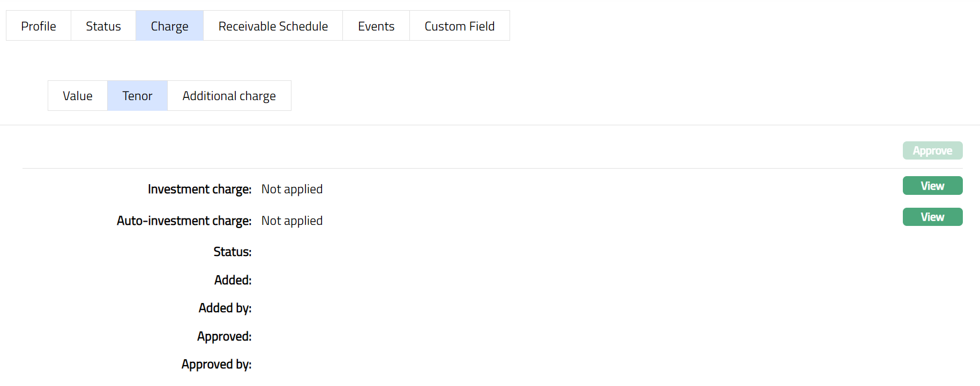Click the Approved by field label
This screenshot has height=386, width=980.
[x=216, y=365]
